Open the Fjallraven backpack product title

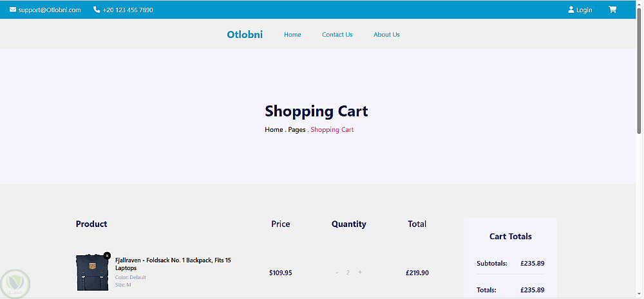173,264
